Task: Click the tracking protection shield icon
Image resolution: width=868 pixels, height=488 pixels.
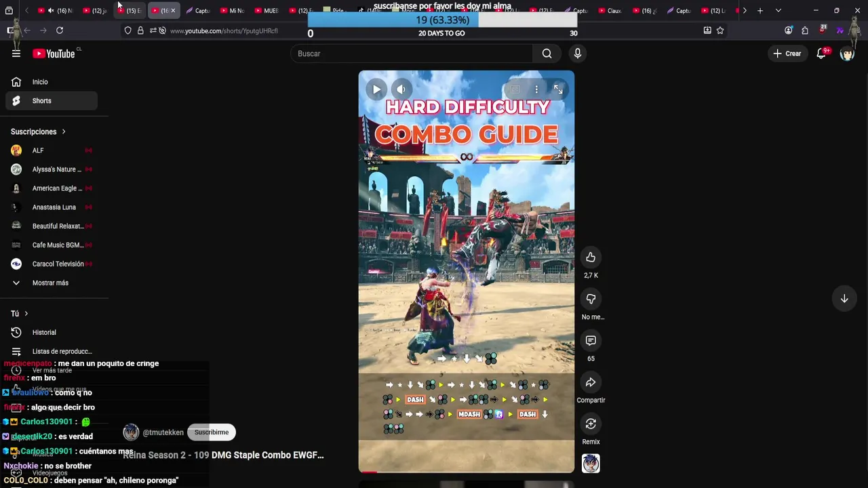Action: (x=127, y=30)
